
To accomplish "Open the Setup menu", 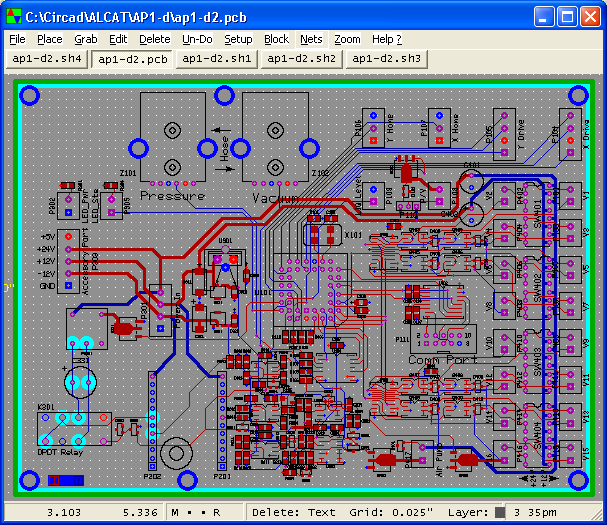I will [238, 39].
